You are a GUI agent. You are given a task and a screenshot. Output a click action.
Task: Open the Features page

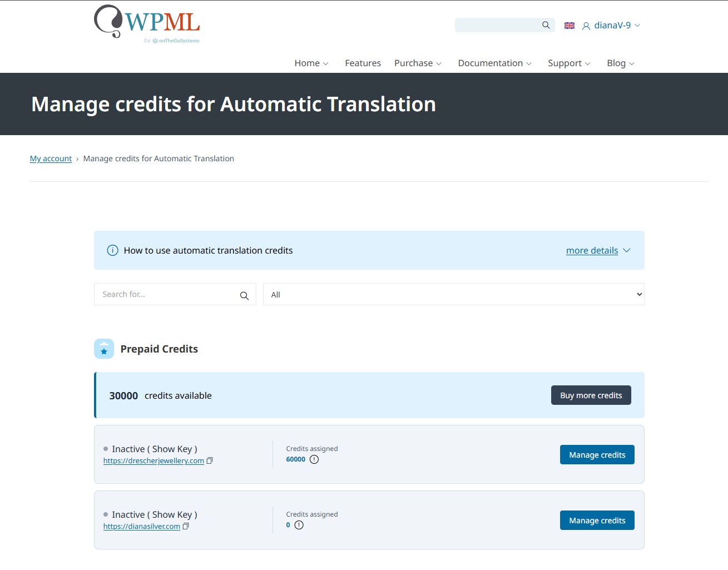pyautogui.click(x=363, y=63)
